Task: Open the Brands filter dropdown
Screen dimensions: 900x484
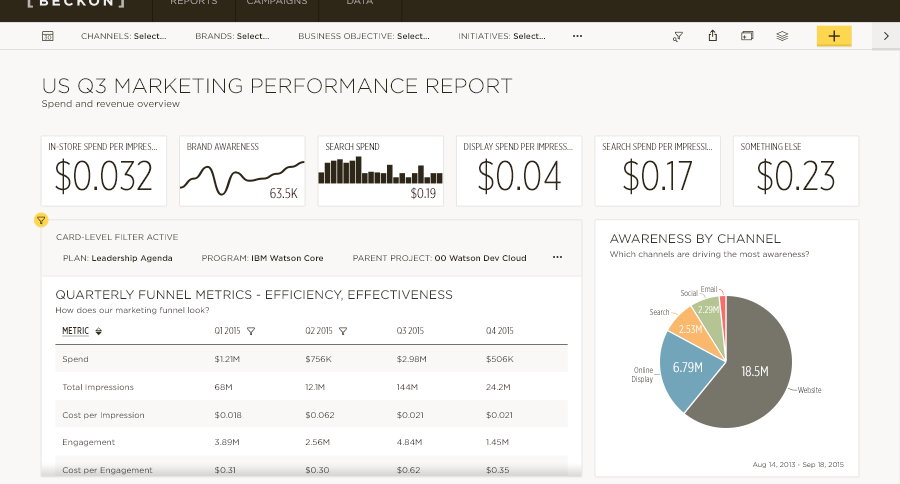Action: pos(232,36)
